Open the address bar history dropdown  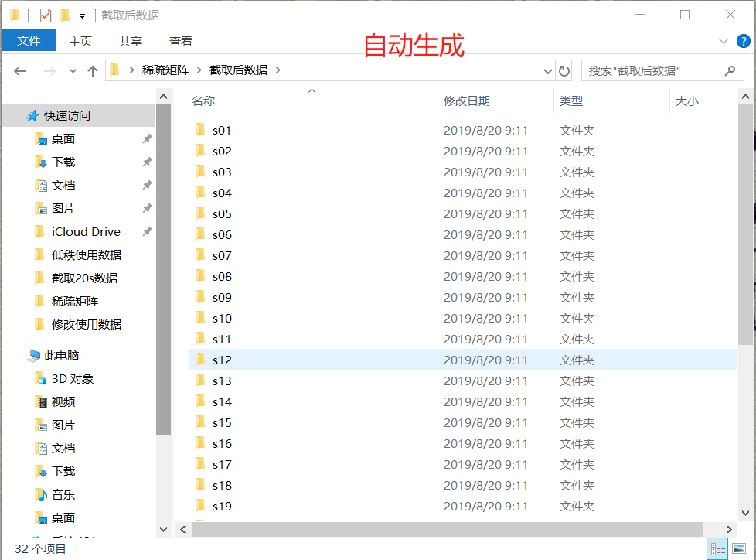[x=547, y=70]
